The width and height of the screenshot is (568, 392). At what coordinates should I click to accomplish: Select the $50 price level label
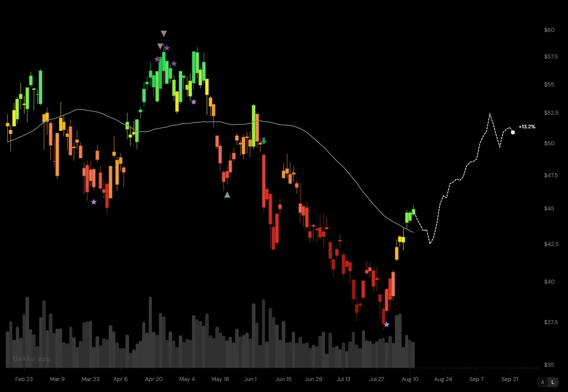pos(549,143)
